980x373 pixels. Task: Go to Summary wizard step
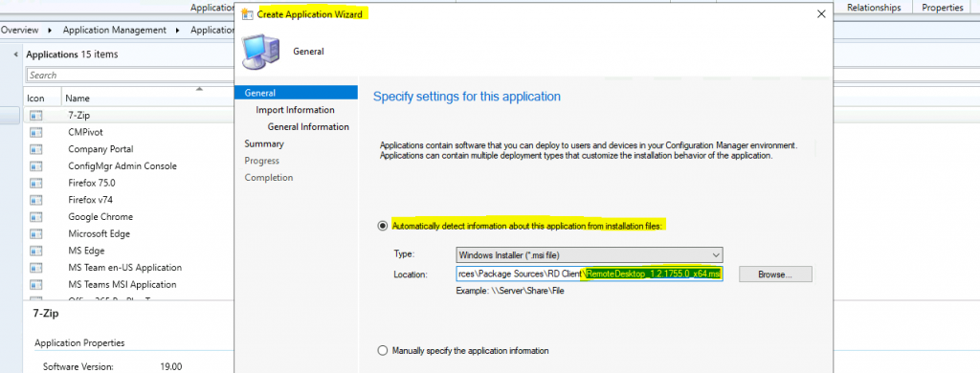(x=264, y=143)
